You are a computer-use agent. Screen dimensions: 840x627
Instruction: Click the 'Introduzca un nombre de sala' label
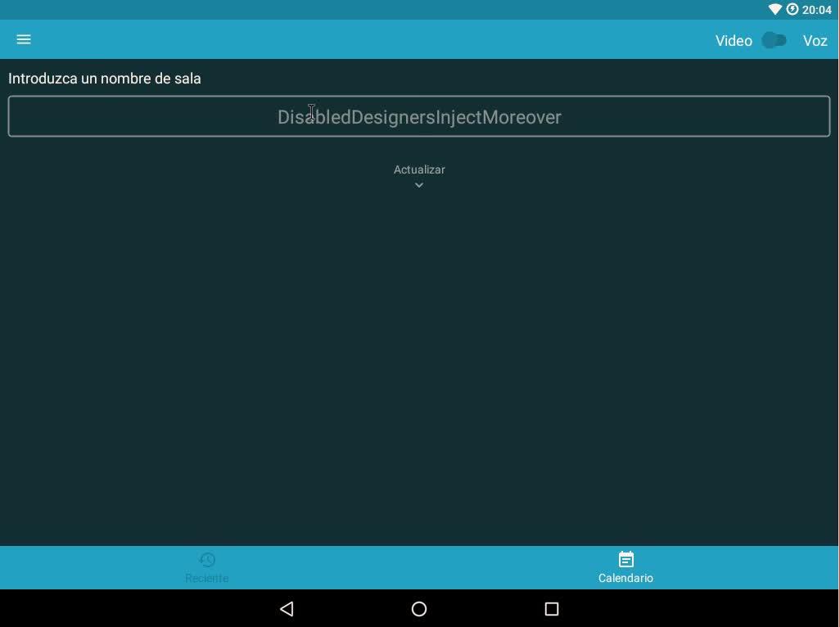tap(105, 79)
